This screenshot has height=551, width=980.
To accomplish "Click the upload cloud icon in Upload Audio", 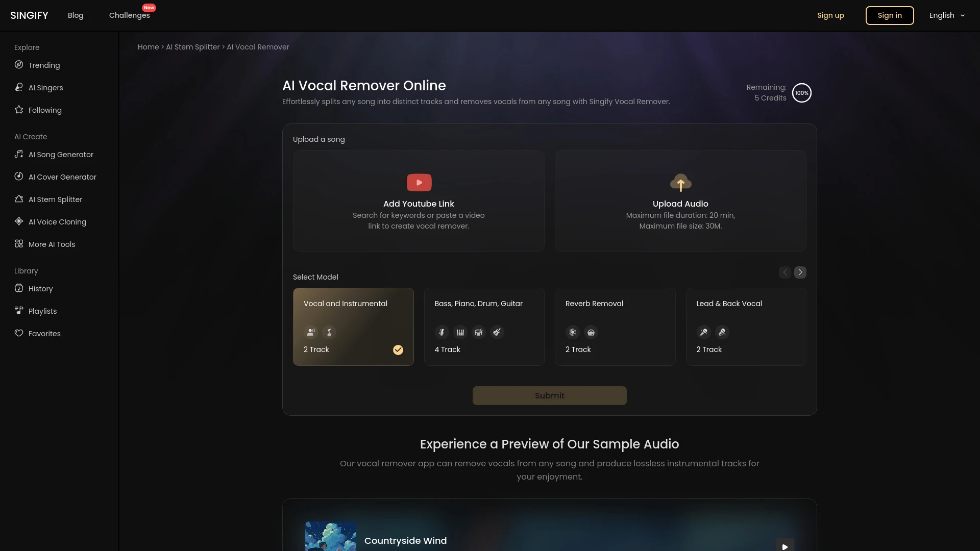I will pyautogui.click(x=680, y=182).
